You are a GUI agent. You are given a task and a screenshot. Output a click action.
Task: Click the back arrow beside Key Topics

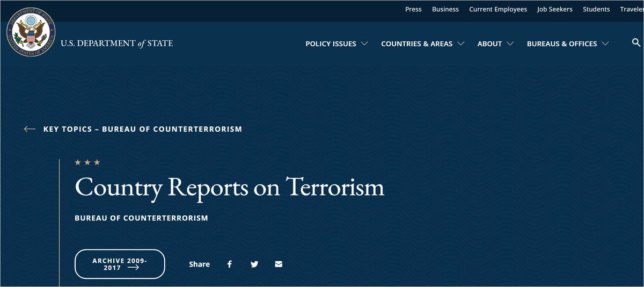(x=30, y=129)
